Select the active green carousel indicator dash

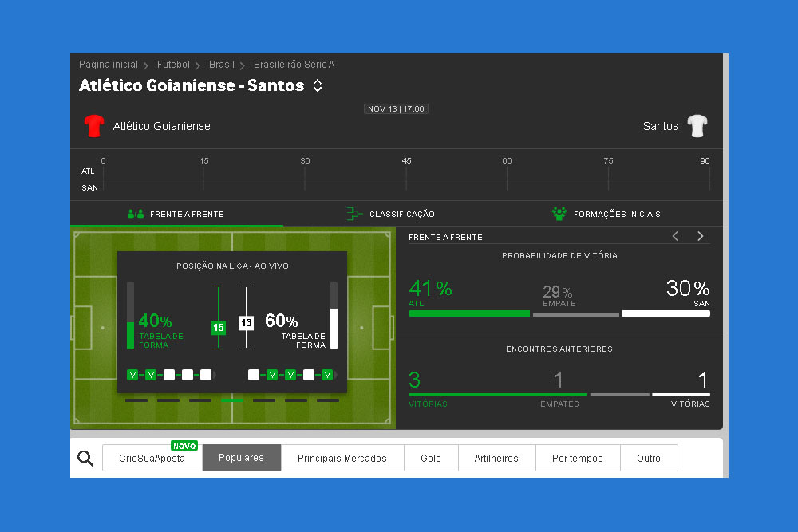[x=232, y=400]
